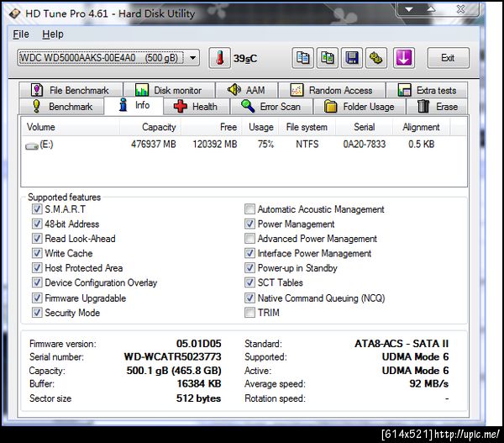Click the File system column header

coord(307,127)
